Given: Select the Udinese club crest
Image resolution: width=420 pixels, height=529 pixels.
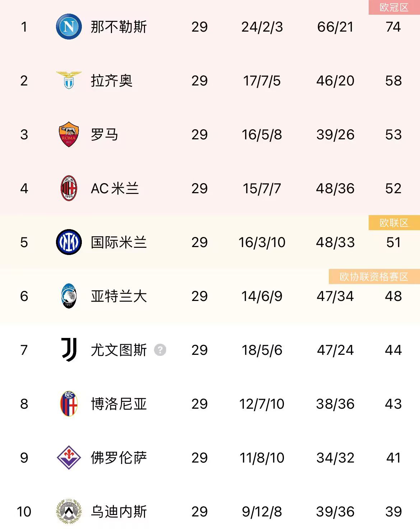Looking at the screenshot, I should 69,511.
